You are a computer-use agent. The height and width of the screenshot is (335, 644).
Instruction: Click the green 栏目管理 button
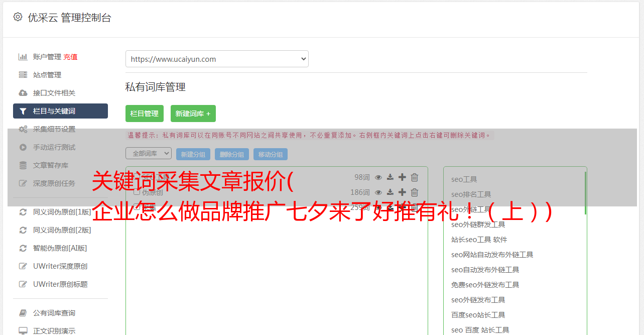pyautogui.click(x=145, y=114)
